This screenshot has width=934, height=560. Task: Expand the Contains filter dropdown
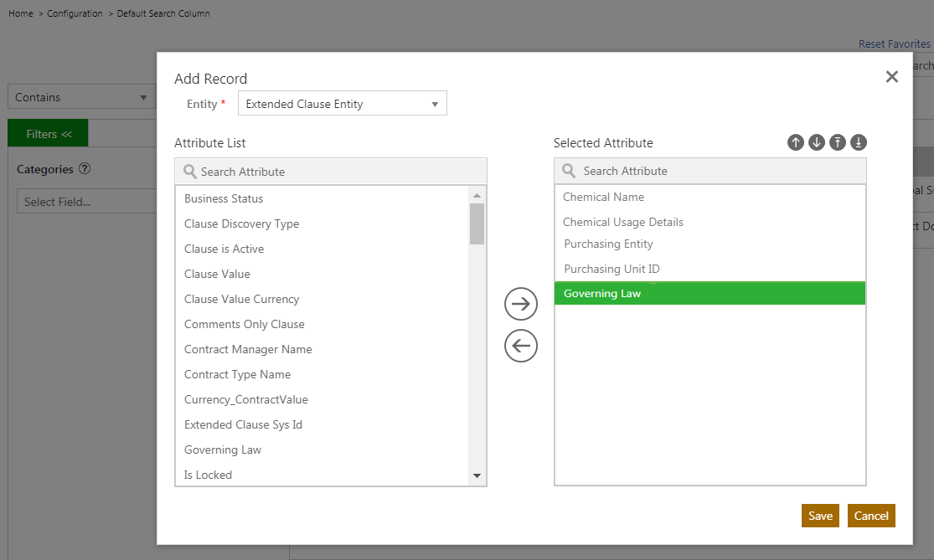tap(81, 97)
